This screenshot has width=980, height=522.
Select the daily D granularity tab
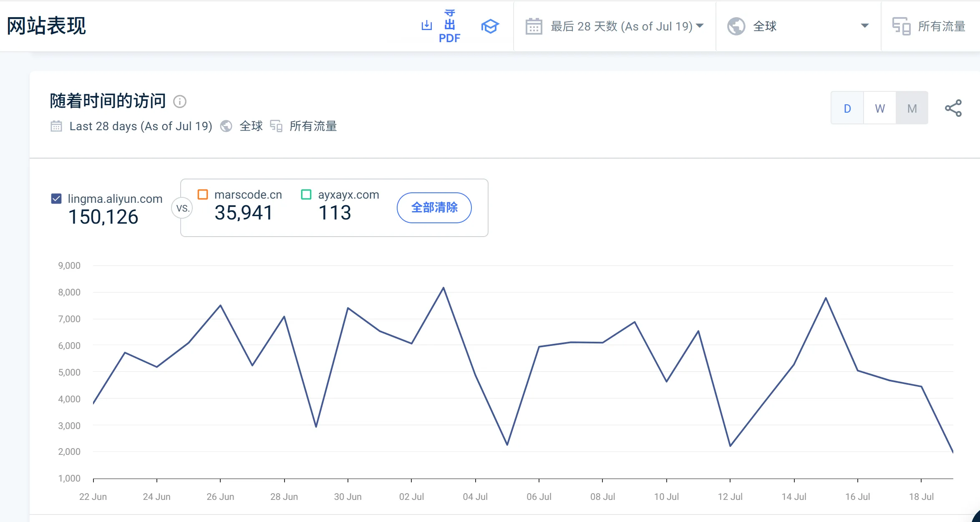click(x=847, y=108)
